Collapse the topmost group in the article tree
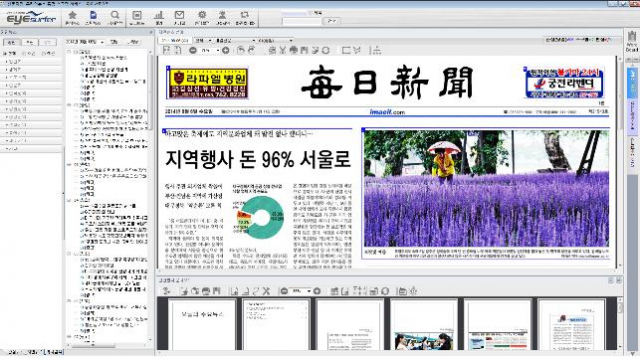640x360 pixels. pyautogui.click(x=69, y=52)
